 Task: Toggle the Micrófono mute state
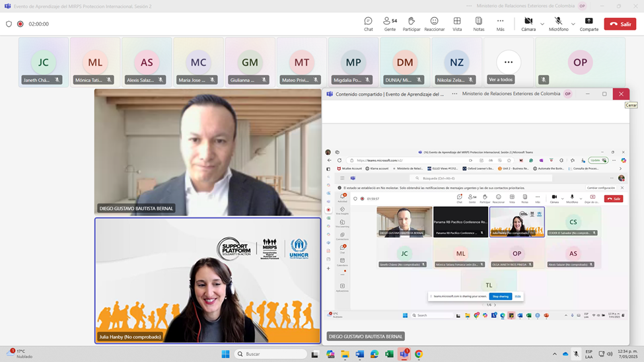[559, 24]
